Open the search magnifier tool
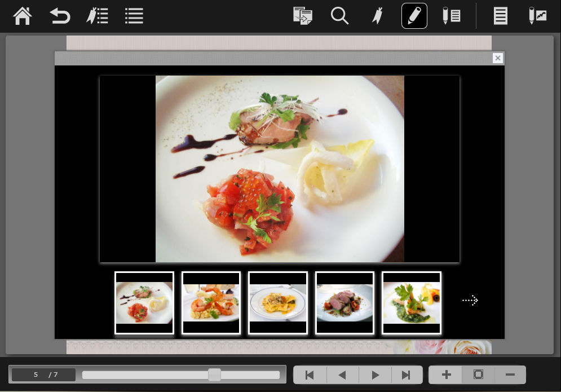561x392 pixels. click(x=339, y=16)
